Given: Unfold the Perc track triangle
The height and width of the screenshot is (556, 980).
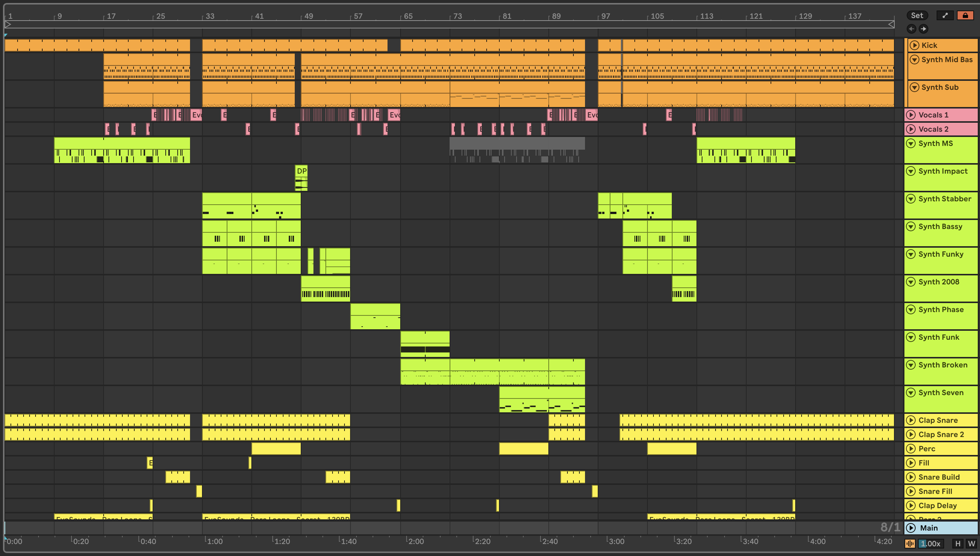Looking at the screenshot, I should click(x=911, y=449).
